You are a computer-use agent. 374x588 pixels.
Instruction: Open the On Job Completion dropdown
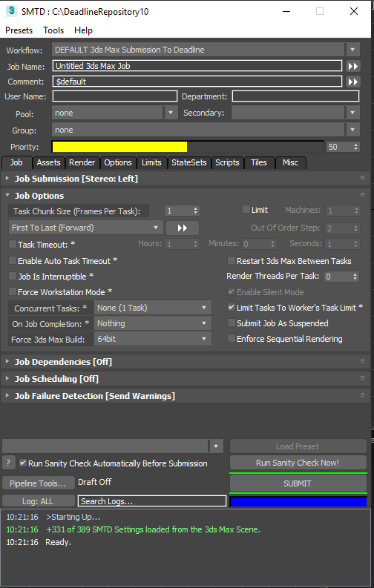point(153,323)
